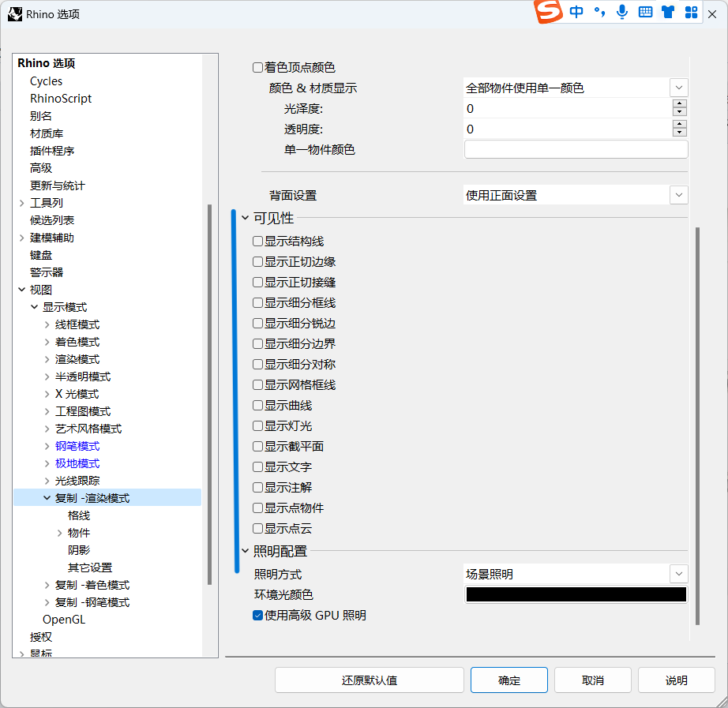The height and width of the screenshot is (708, 728).
Task: Enable 显示细分框线 checkbox
Action: [257, 303]
